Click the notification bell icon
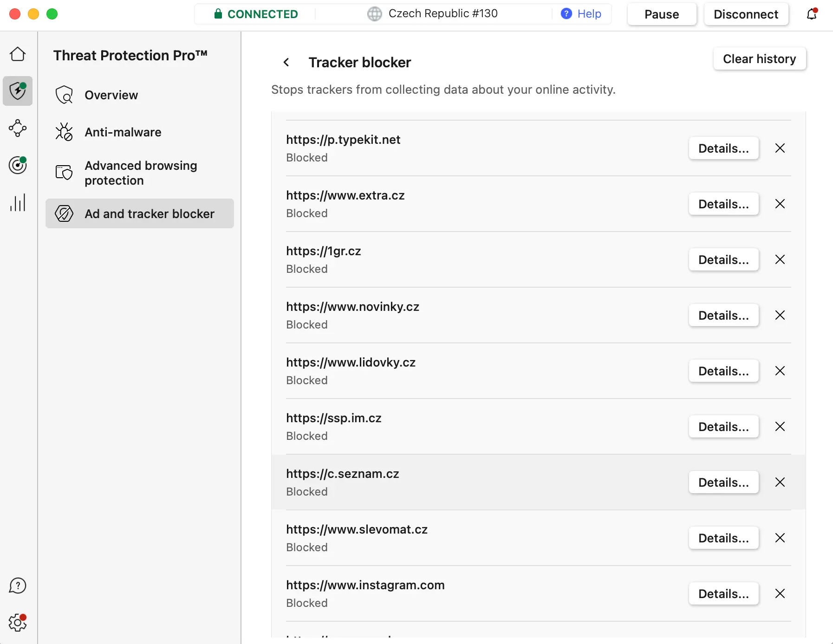 coord(812,14)
